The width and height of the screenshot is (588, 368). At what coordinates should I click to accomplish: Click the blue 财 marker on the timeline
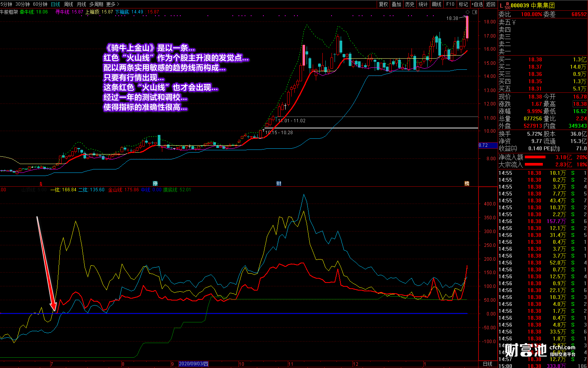279,184
